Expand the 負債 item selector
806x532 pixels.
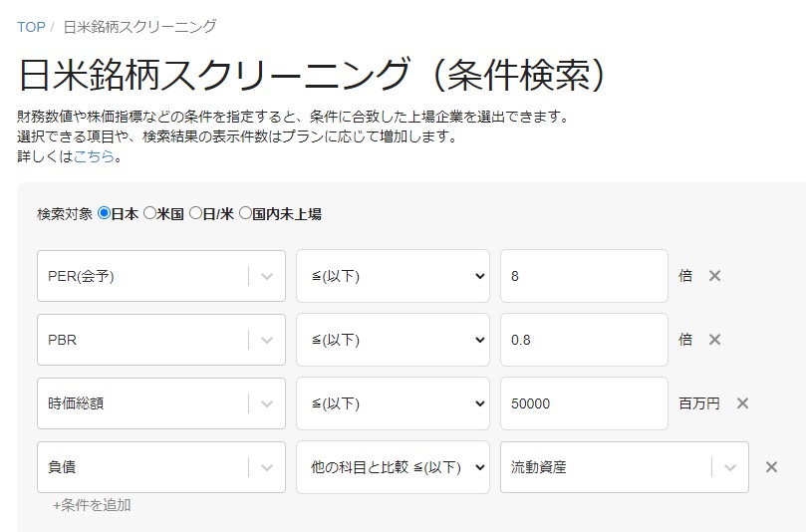(160, 467)
